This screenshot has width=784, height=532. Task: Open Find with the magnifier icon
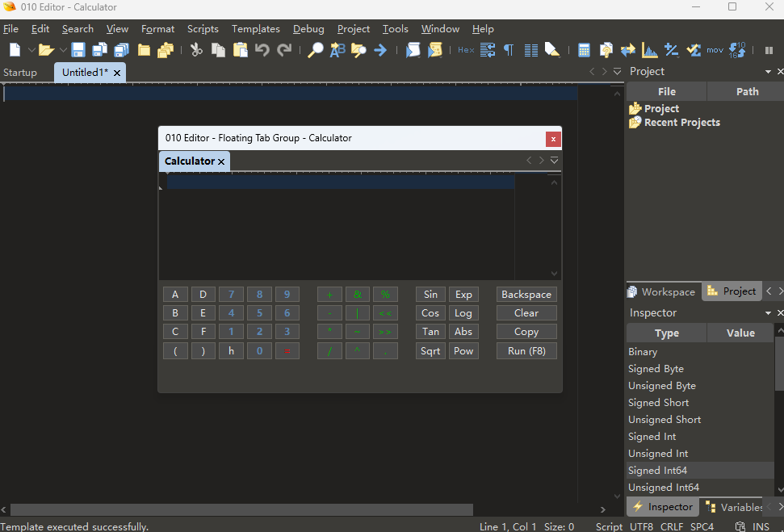click(316, 49)
